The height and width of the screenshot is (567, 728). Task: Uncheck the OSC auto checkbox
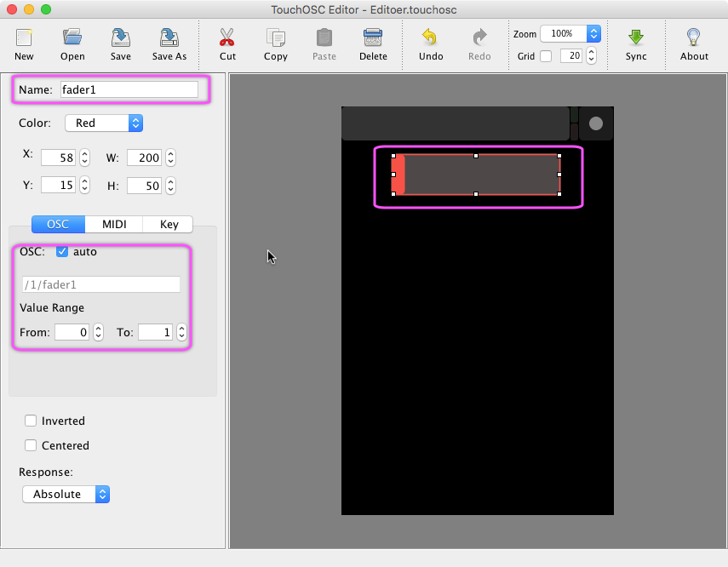[x=62, y=252]
